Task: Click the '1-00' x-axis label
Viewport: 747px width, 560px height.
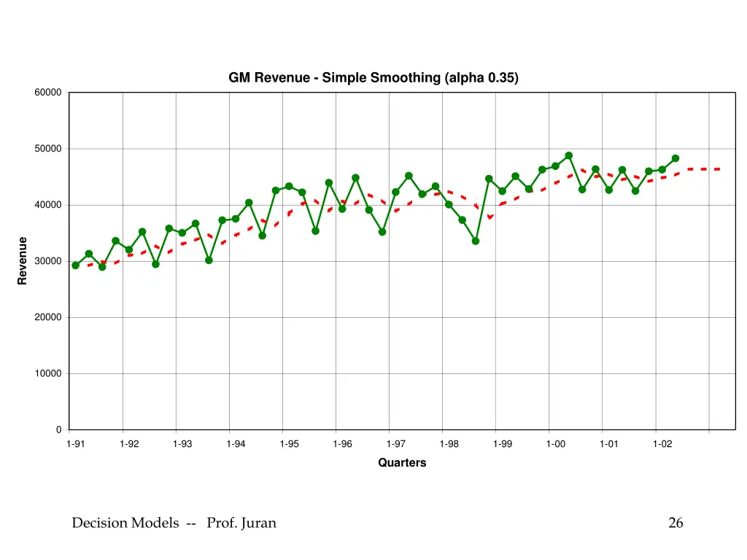Action: click(x=556, y=444)
